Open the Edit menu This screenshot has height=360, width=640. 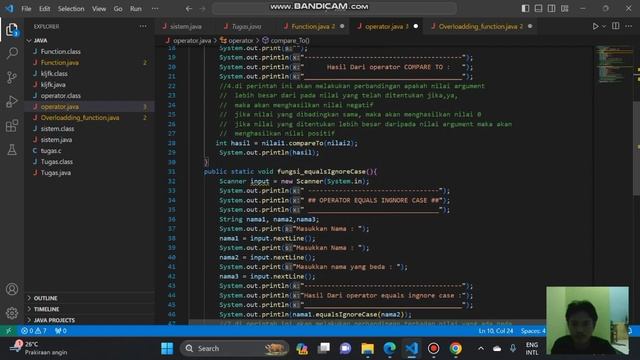click(44, 8)
